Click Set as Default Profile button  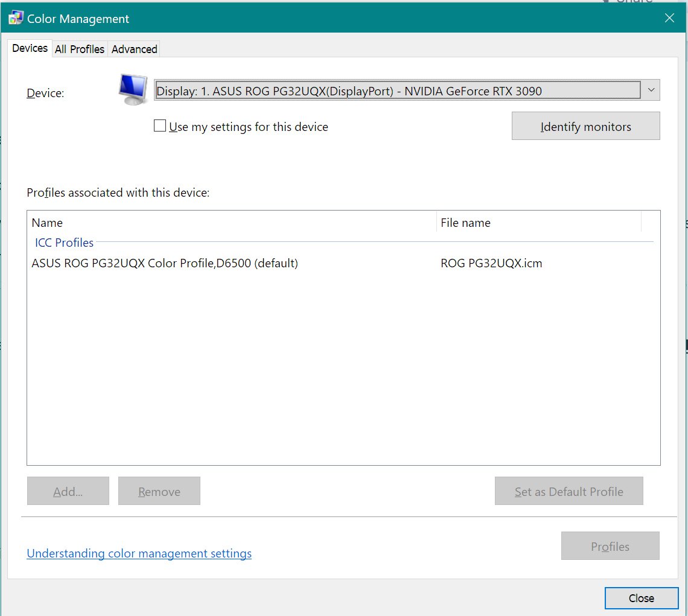pos(569,491)
